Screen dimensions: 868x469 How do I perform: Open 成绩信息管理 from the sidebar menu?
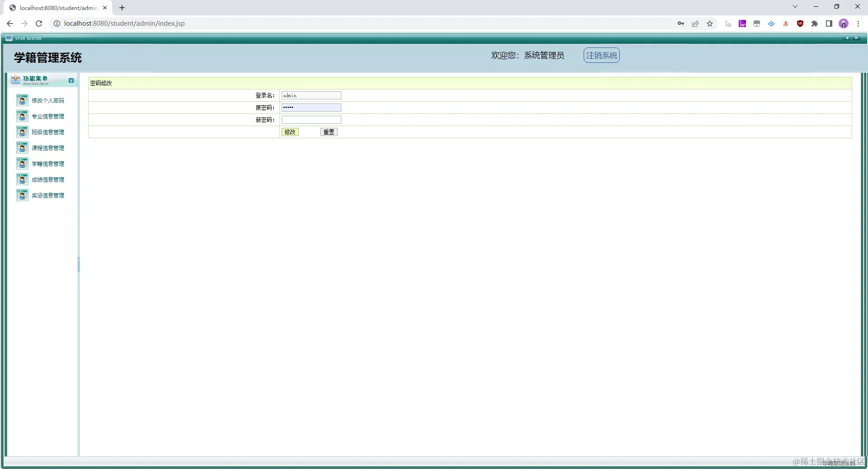tap(48, 179)
